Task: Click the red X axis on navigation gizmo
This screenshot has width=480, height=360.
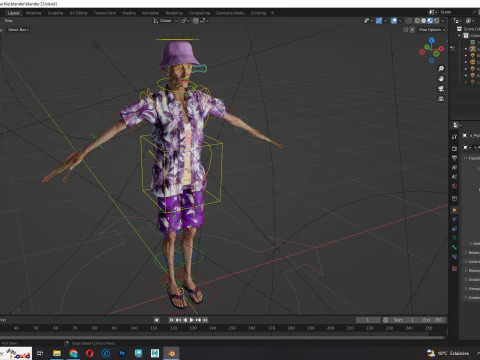Action: [x=441, y=49]
